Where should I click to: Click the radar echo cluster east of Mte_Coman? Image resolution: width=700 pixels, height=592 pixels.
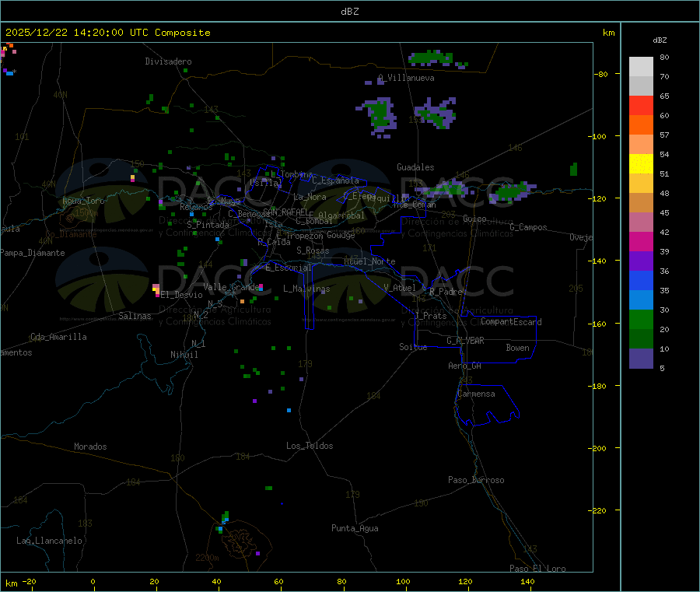click(x=511, y=191)
